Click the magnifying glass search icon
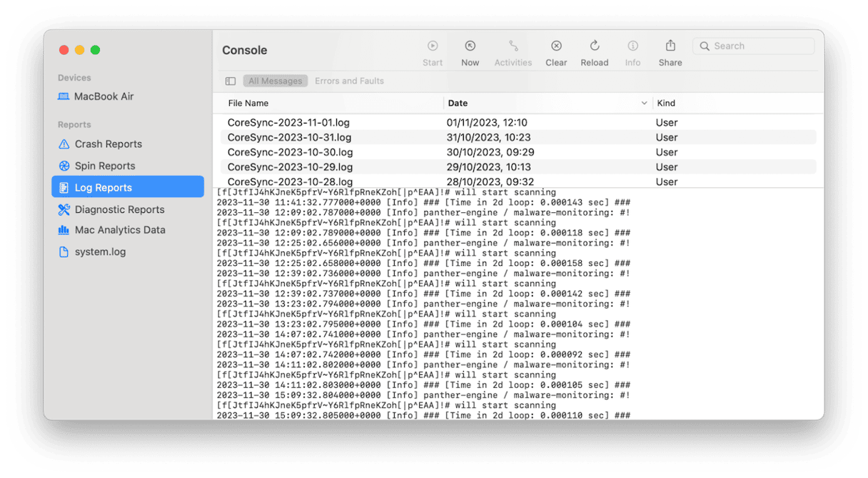 pos(705,46)
